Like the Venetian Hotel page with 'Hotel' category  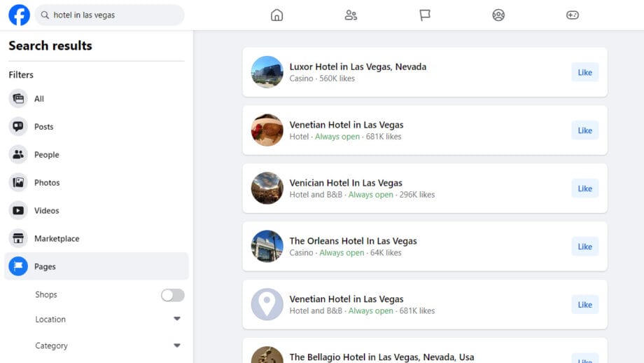[x=585, y=130]
